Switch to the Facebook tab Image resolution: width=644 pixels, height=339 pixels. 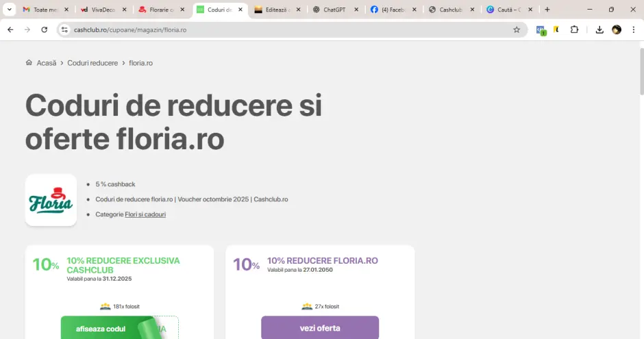pos(388,10)
